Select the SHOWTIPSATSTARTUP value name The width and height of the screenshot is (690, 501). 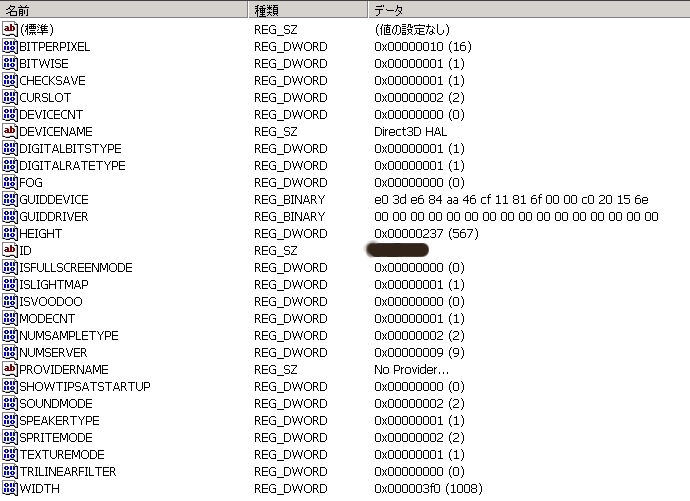pos(85,387)
